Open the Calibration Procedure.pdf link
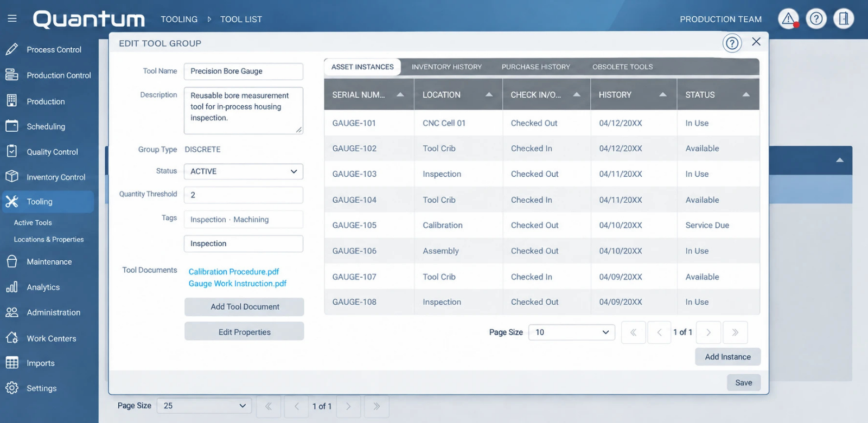The height and width of the screenshot is (423, 868). click(234, 272)
